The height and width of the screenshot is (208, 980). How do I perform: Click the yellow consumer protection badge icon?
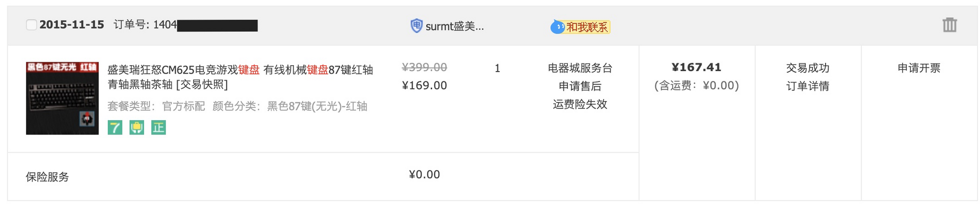point(137,128)
